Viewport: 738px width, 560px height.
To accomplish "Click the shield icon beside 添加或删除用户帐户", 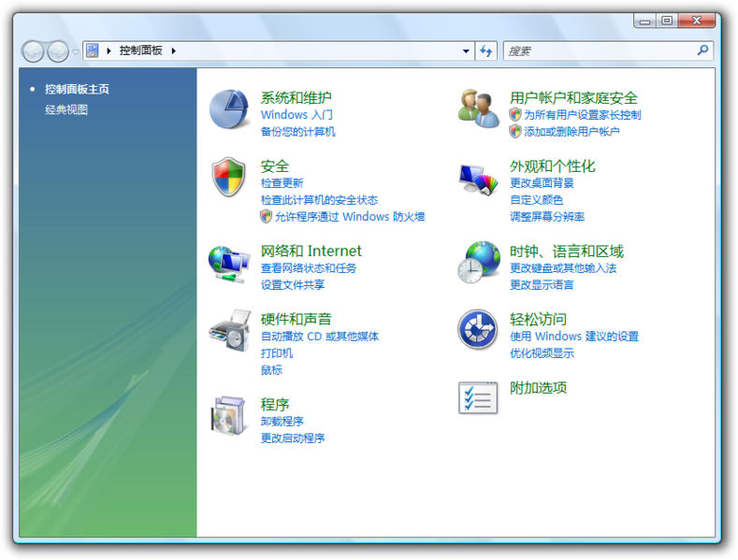I will (x=515, y=131).
